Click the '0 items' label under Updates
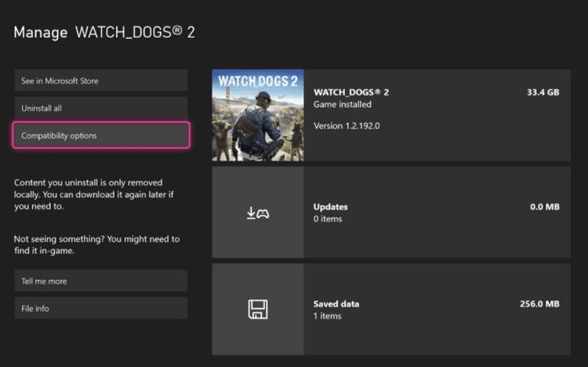The width and height of the screenshot is (588, 367). (x=328, y=219)
